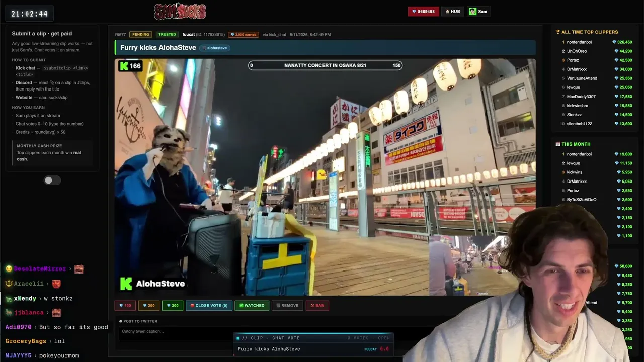The height and width of the screenshot is (362, 644).
Task: Click the Post to Twitter heading
Action: 138,321
